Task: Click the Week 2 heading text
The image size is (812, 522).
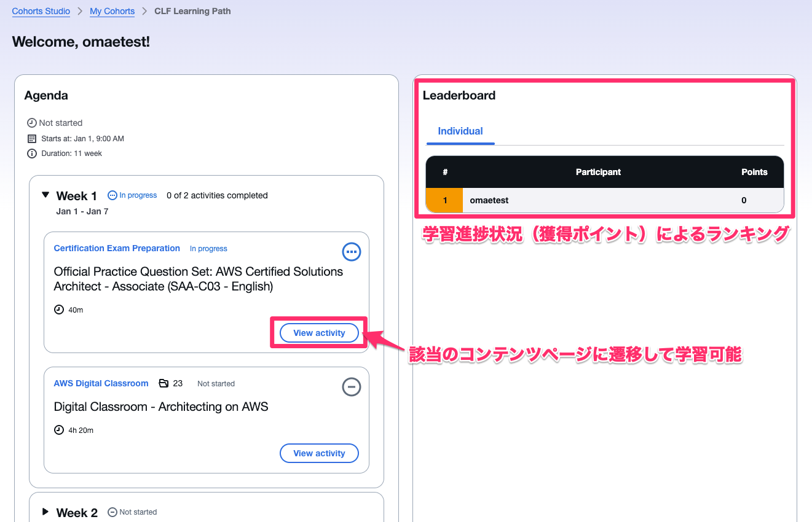Action: pos(77,513)
